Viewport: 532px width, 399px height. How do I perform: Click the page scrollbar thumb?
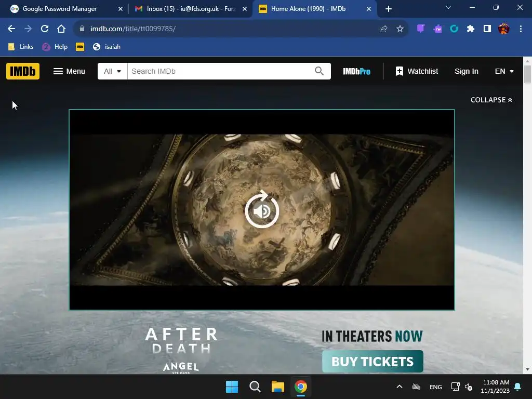tap(528, 74)
